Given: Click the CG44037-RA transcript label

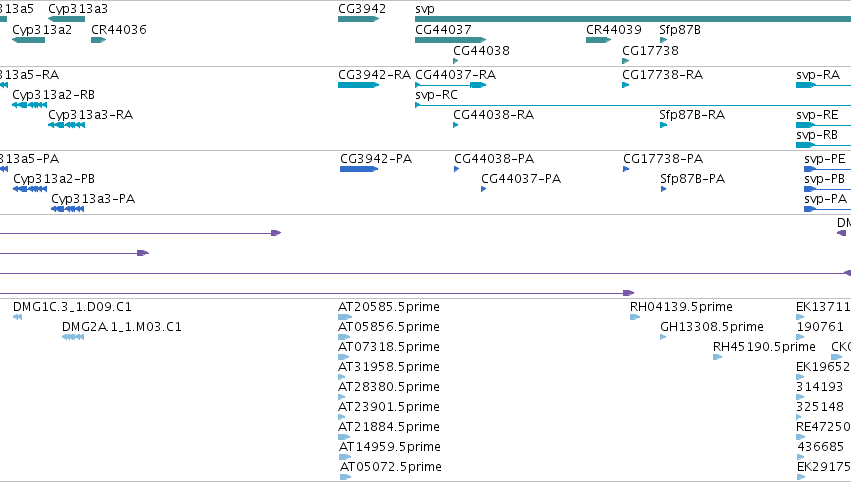Looking at the screenshot, I should click(455, 75).
